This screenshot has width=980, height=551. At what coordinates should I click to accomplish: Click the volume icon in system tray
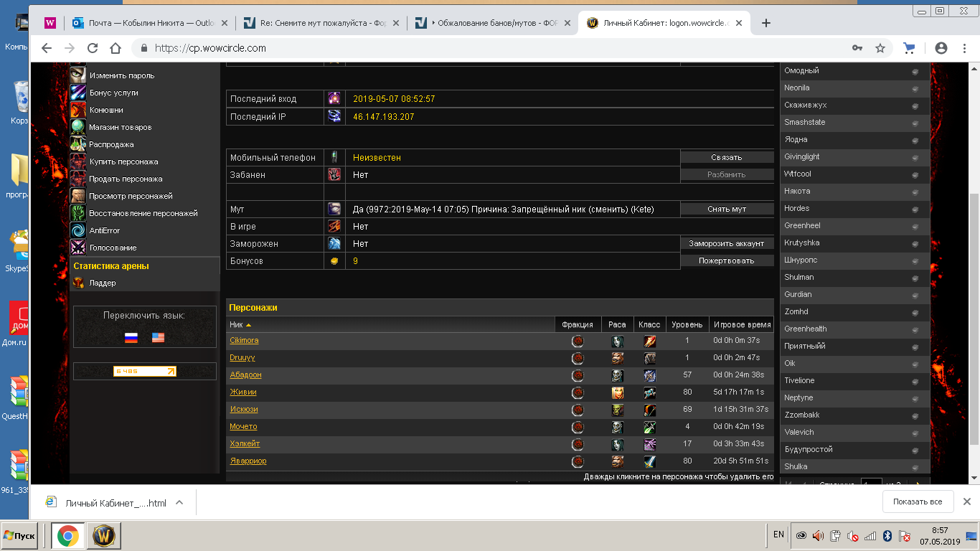point(819,535)
